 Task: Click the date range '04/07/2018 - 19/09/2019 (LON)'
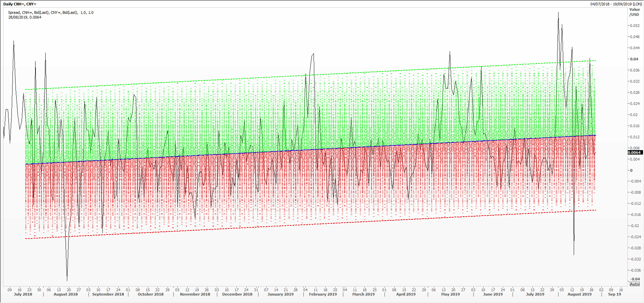(616, 4)
